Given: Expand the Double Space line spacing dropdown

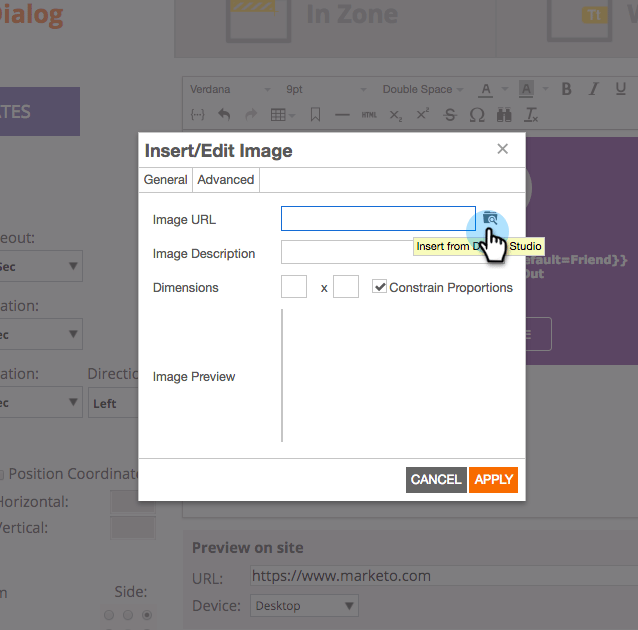Looking at the screenshot, I should point(422,89).
